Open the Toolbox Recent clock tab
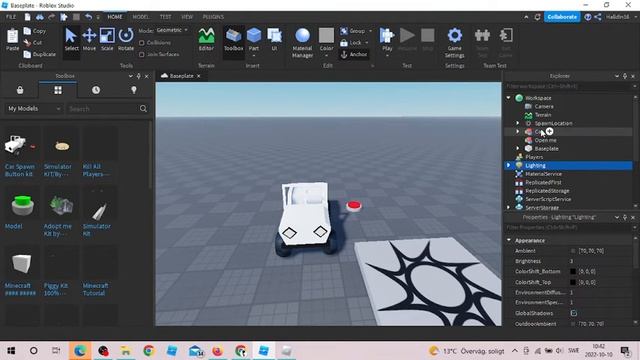This screenshot has width=640, height=360. point(96,90)
